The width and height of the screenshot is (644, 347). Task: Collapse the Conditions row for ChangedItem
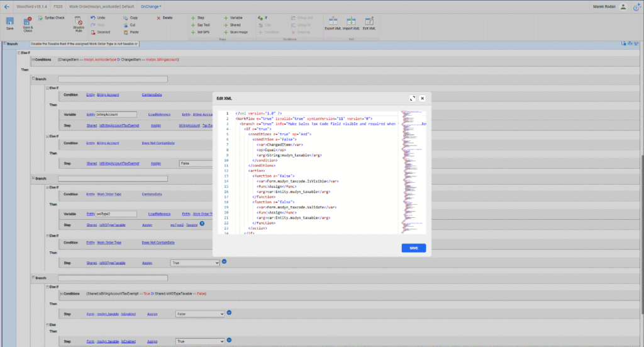33,60
